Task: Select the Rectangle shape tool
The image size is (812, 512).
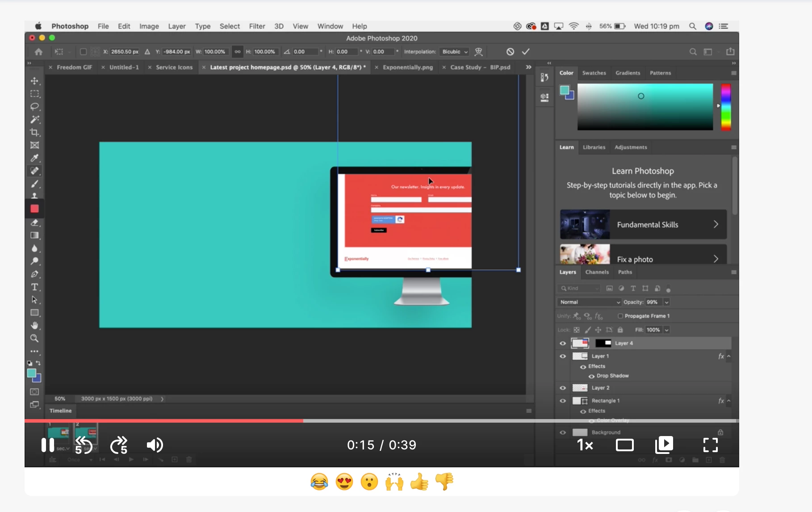Action: click(34, 313)
